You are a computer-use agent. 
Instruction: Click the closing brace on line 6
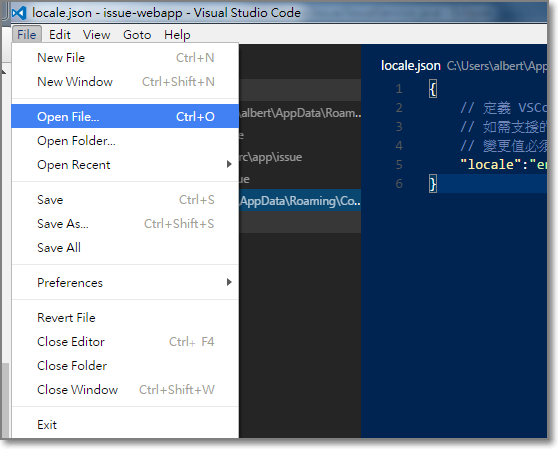[x=433, y=184]
